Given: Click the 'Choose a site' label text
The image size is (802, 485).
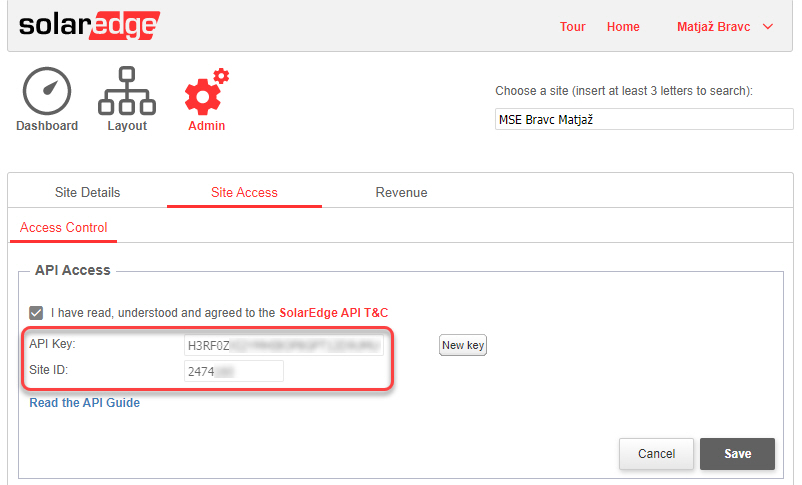Looking at the screenshot, I should pos(624,91).
